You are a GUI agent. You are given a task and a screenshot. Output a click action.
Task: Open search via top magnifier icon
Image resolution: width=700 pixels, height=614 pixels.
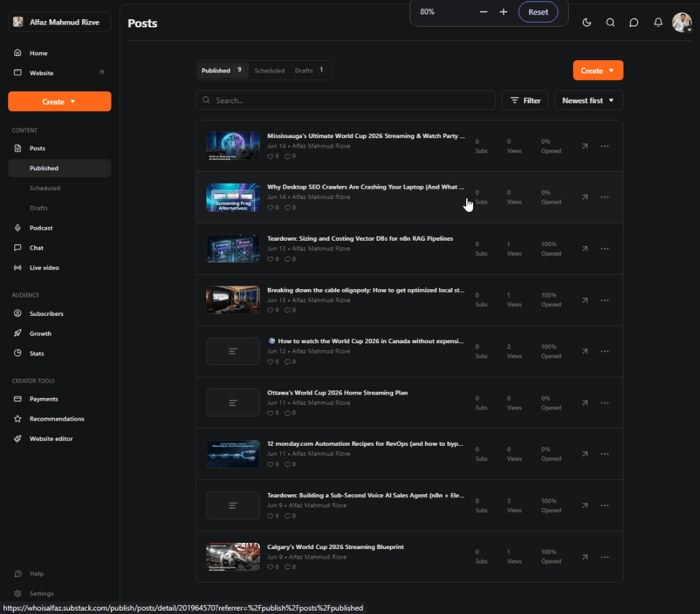click(610, 23)
